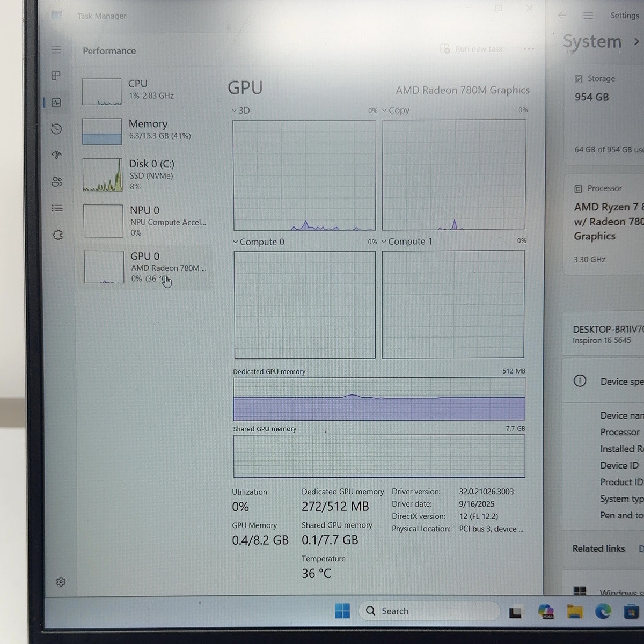The image size is (644, 644).
Task: Open Processes page icon in Task Manager
Action: pyautogui.click(x=56, y=76)
